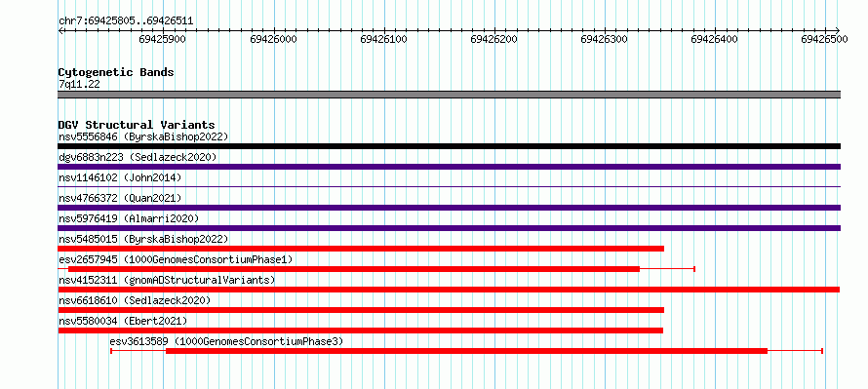Screen dimensions: 868x389
Task: Click the Cytogenetic Bands track title
Action: 116,72
